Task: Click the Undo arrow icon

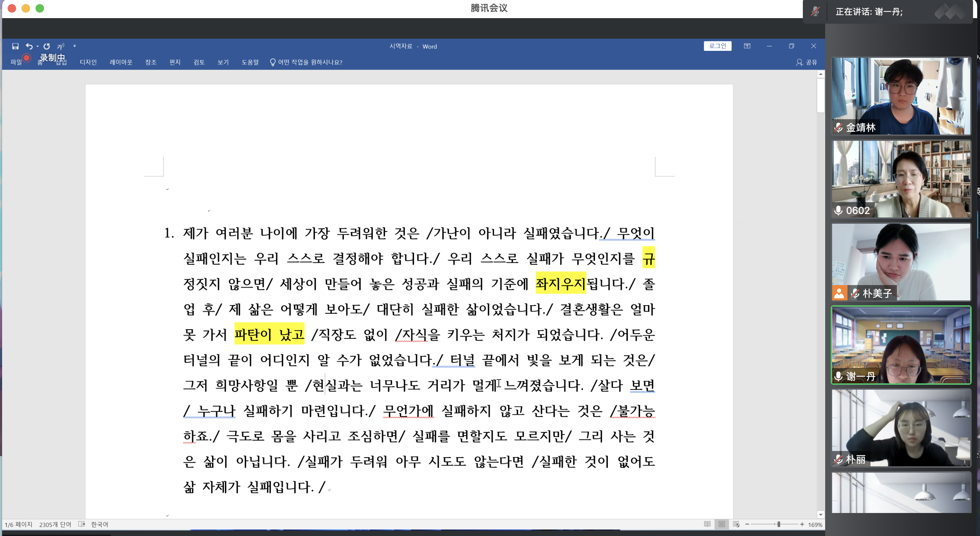Action: click(29, 46)
